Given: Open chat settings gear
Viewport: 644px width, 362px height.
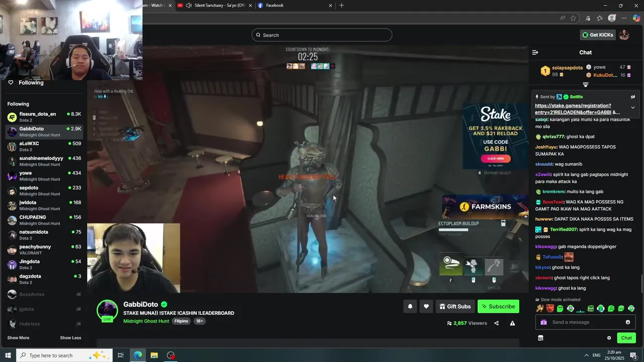Looking at the screenshot, I should 609,338.
